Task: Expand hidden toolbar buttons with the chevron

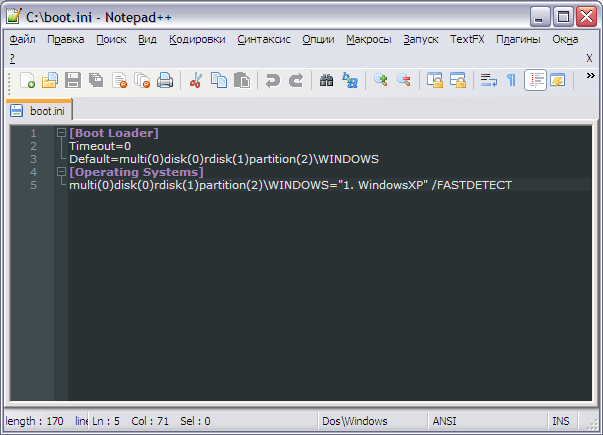Action: click(x=591, y=76)
